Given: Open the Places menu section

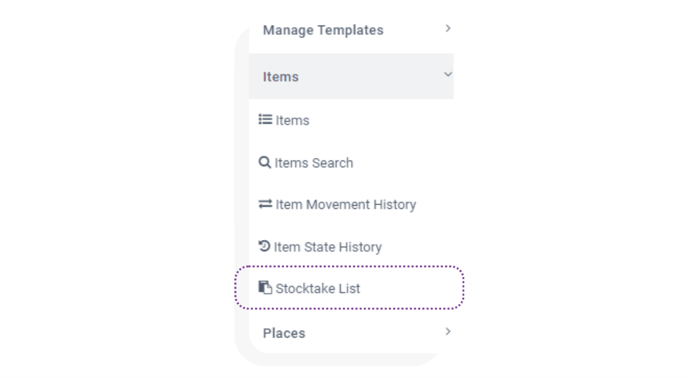Looking at the screenshot, I should [x=351, y=333].
